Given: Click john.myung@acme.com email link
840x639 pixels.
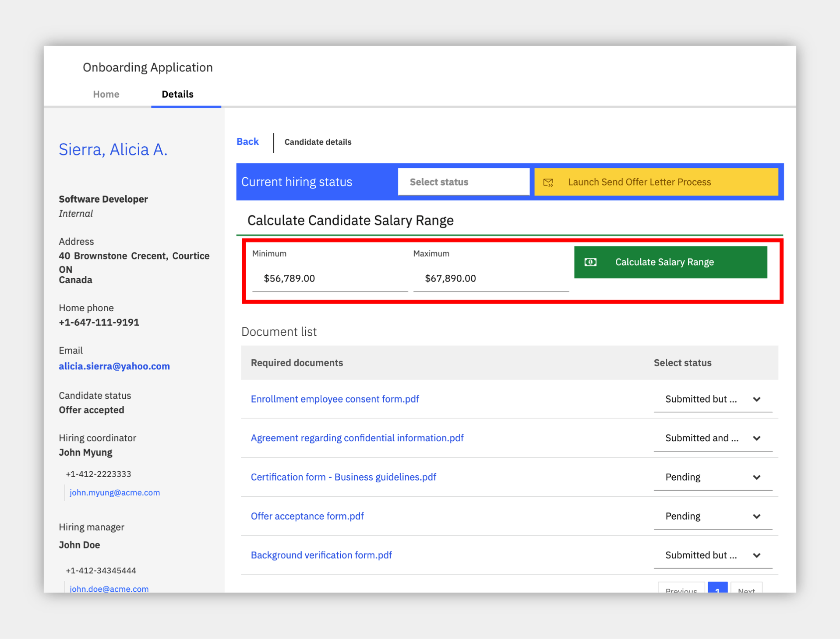Looking at the screenshot, I should [115, 492].
